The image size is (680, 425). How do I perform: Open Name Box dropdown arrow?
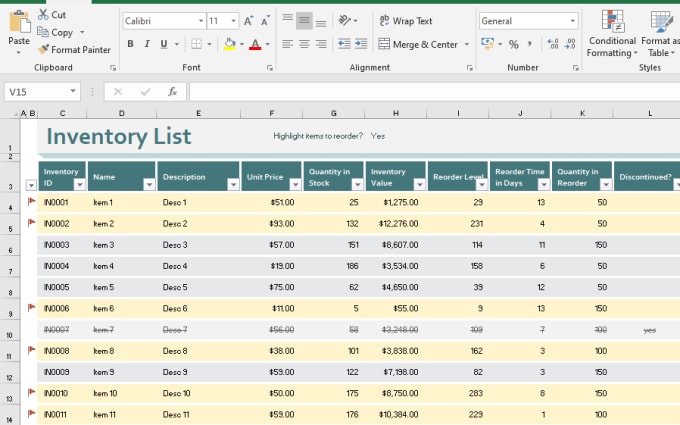pyautogui.click(x=73, y=91)
